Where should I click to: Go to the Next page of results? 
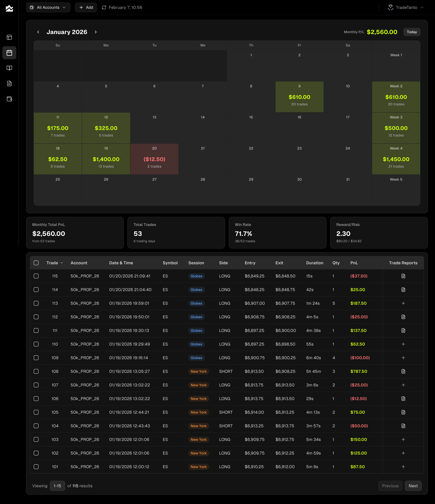click(x=413, y=486)
